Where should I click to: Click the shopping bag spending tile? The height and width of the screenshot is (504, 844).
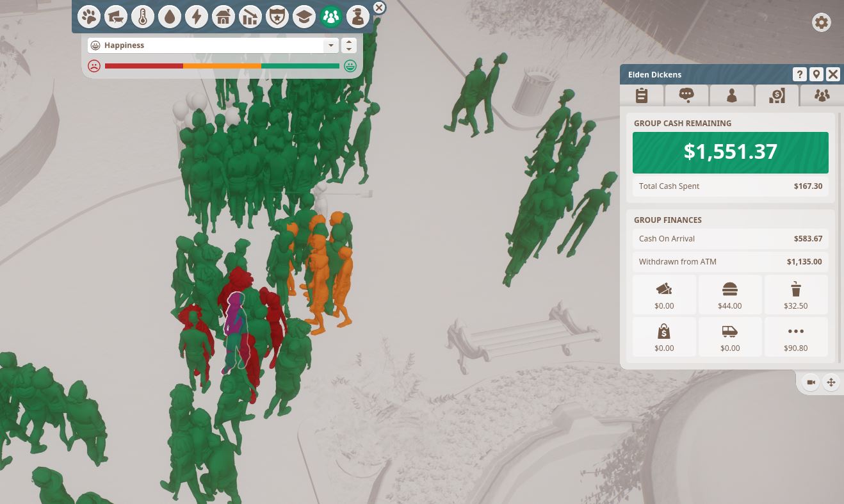coord(664,337)
